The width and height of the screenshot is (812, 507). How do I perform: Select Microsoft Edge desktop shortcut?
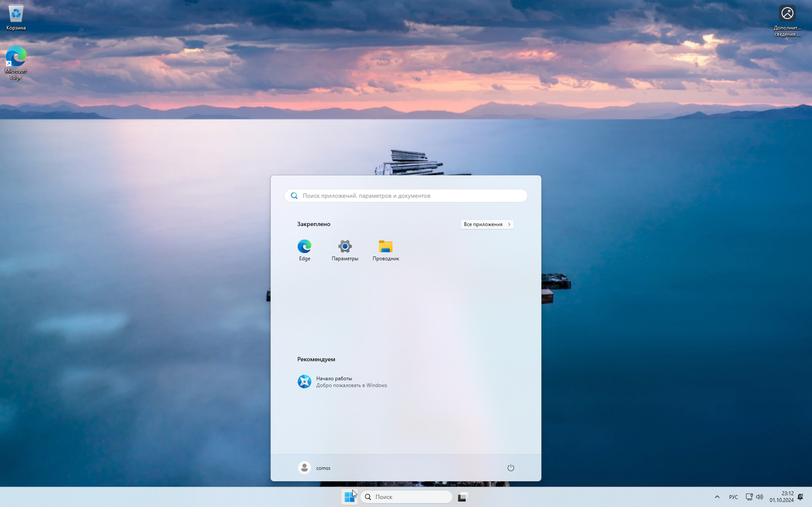pyautogui.click(x=16, y=63)
